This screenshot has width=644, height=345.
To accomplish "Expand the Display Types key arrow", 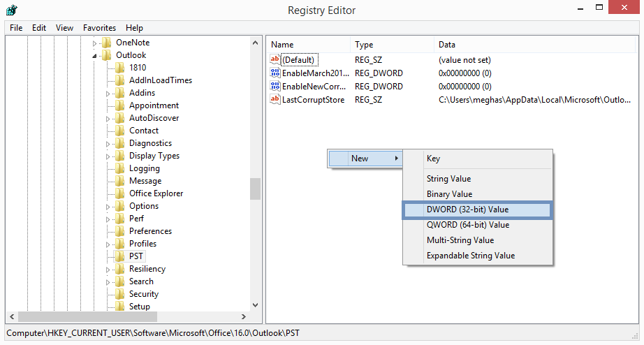I will 108,156.
